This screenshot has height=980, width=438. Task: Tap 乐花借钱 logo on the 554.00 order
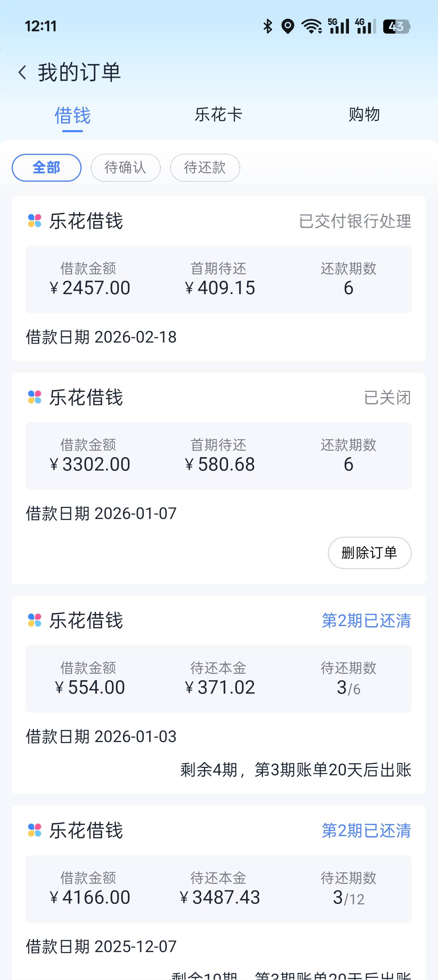tap(35, 620)
